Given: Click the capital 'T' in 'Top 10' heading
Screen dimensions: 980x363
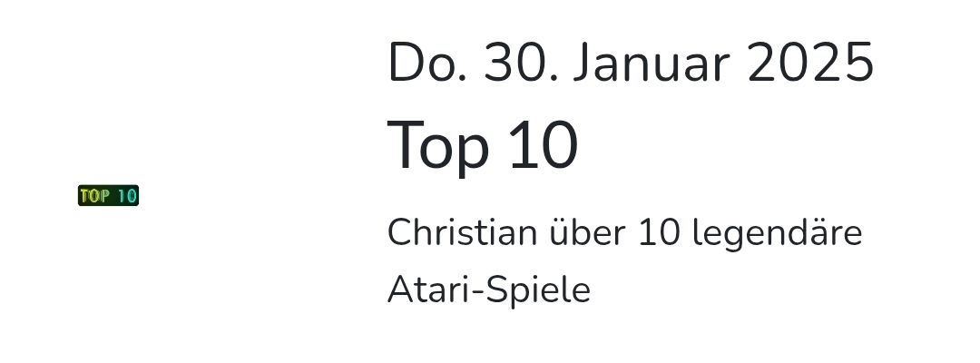Looking at the screenshot, I should (404, 144).
